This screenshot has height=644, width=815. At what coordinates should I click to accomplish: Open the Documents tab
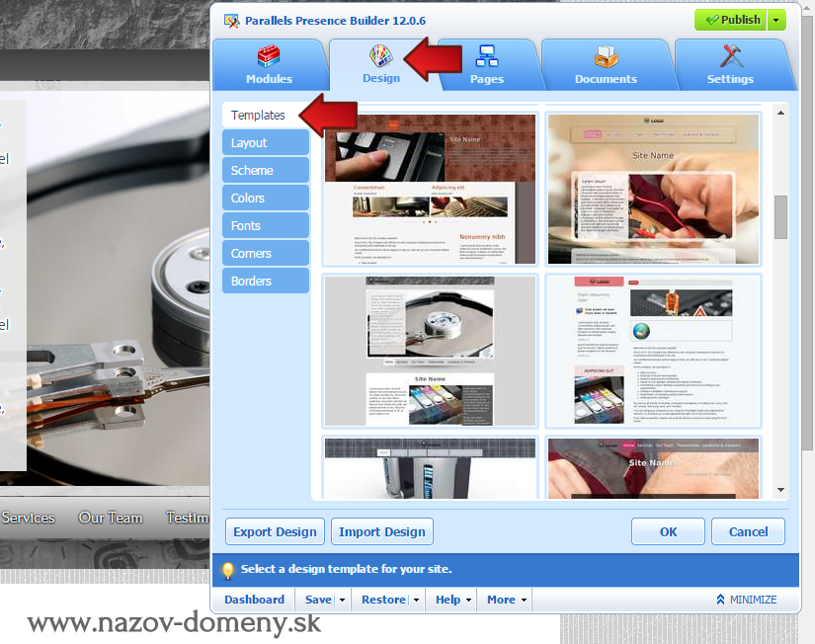pyautogui.click(x=606, y=65)
